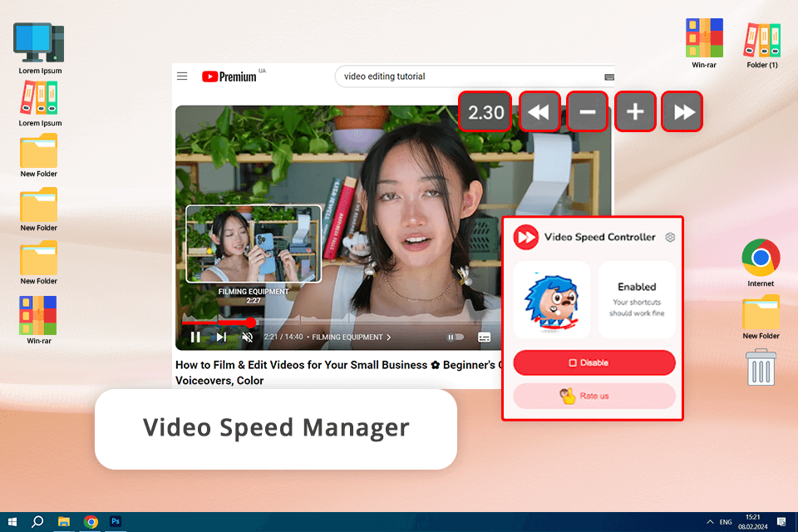The height and width of the screenshot is (532, 798).
Task: Increase the playback speed with the plus button
Action: 635,111
